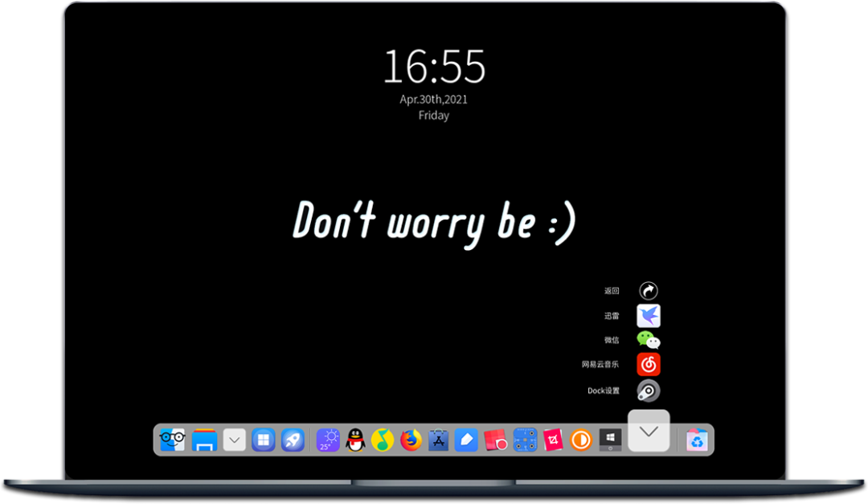
Task: Expand the small white chevron dock folder
Action: pyautogui.click(x=234, y=440)
